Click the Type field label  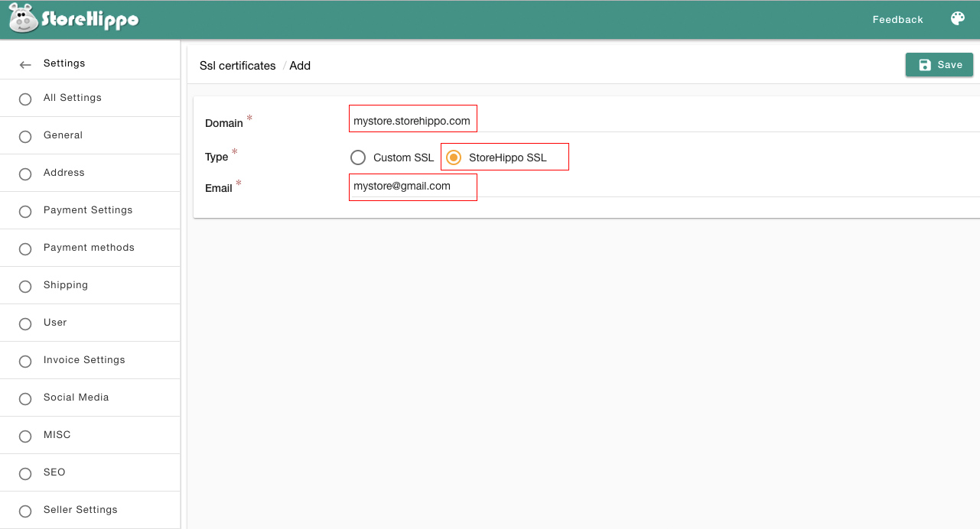tap(217, 157)
